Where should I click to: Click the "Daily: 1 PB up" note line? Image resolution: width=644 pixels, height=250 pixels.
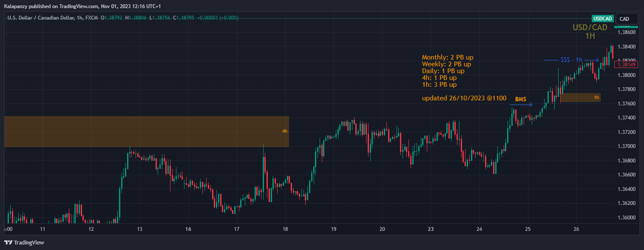443,71
